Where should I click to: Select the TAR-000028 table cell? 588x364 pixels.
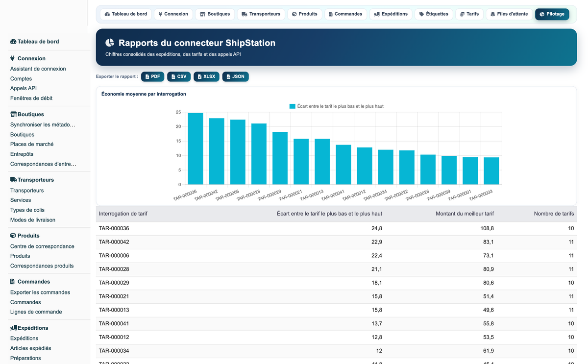[x=114, y=269]
